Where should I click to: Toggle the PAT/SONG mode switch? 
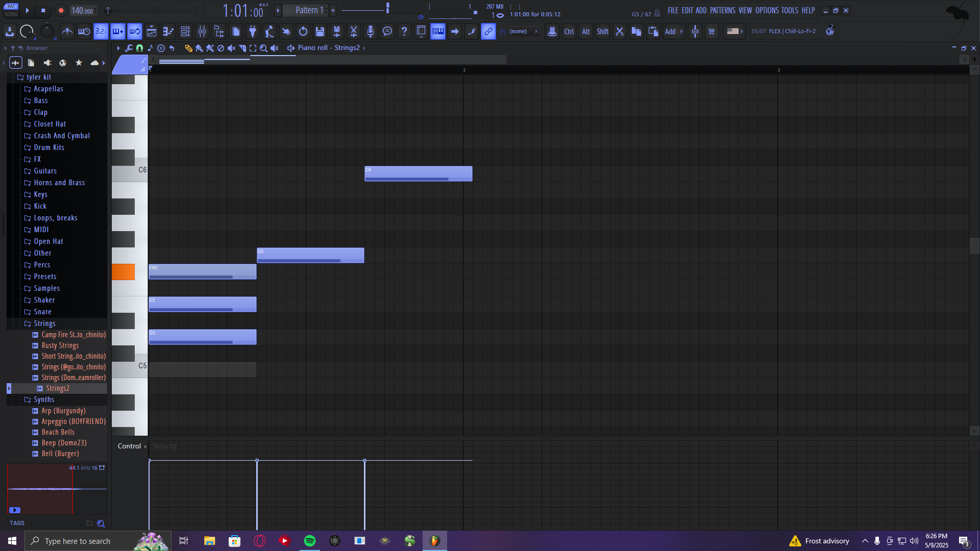pos(11,10)
